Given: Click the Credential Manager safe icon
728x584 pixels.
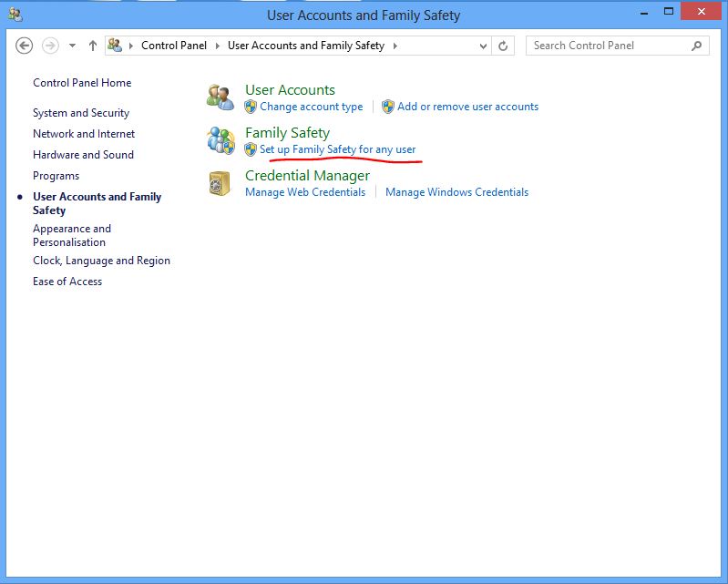Looking at the screenshot, I should click(220, 183).
